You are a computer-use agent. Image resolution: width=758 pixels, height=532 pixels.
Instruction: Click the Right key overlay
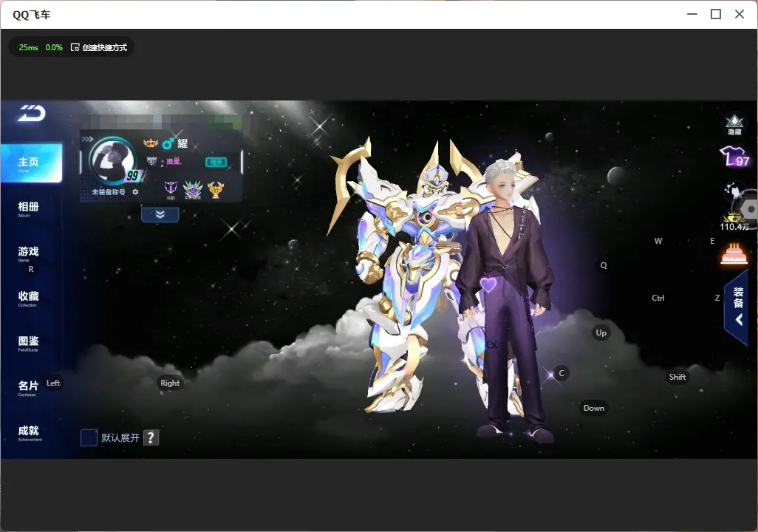pos(170,383)
